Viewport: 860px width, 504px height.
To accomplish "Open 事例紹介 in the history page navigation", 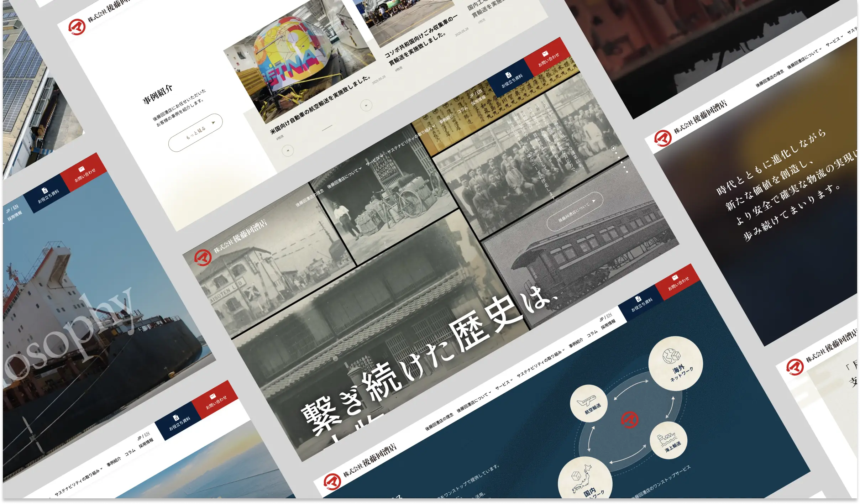I will (446, 119).
